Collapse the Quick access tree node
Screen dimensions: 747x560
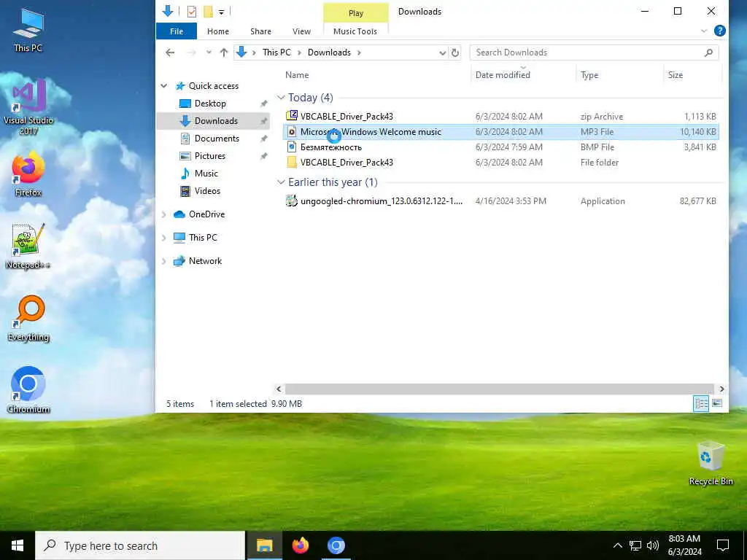click(164, 86)
